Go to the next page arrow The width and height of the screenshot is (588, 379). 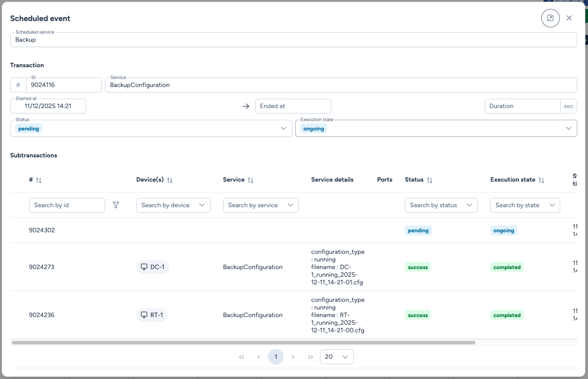pos(293,357)
